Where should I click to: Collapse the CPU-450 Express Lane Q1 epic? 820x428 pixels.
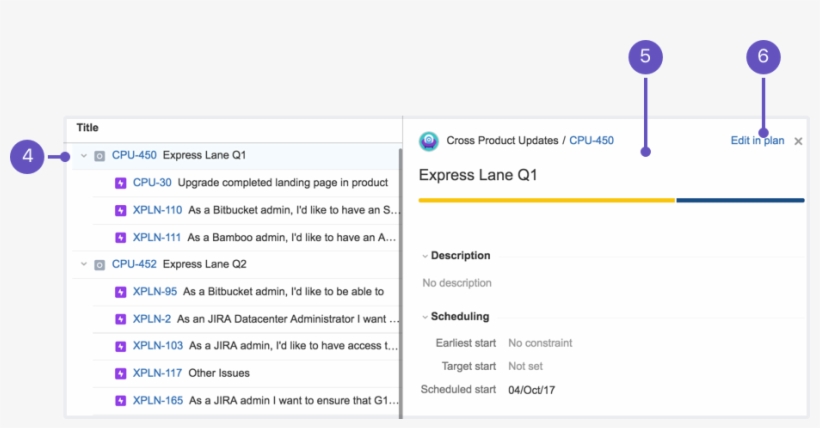[x=84, y=156]
